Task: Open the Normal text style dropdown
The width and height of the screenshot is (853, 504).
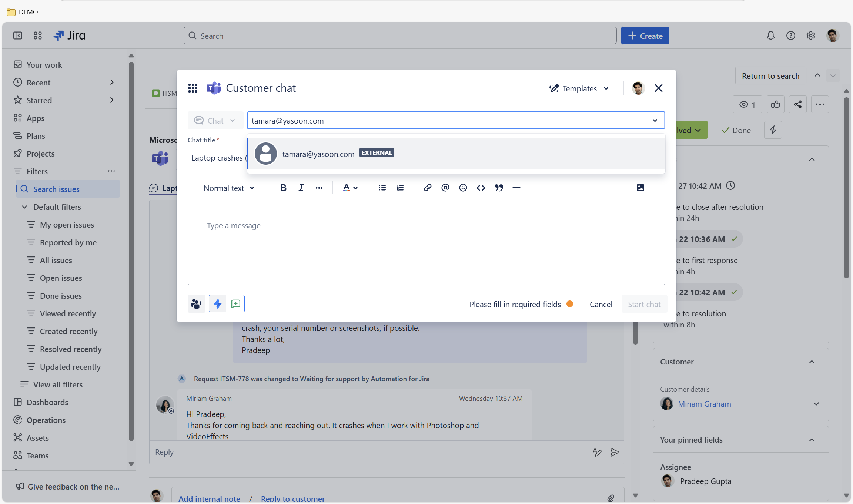Action: click(x=229, y=188)
